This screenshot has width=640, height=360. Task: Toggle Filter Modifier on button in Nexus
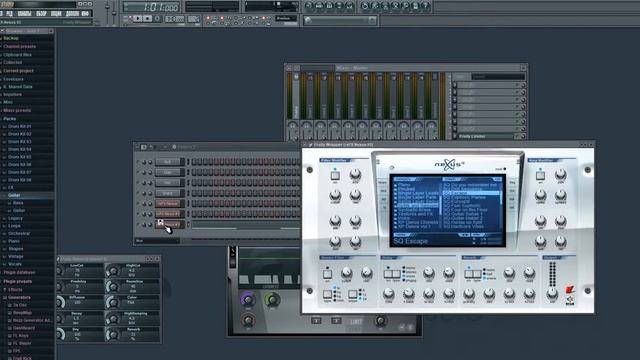(335, 176)
